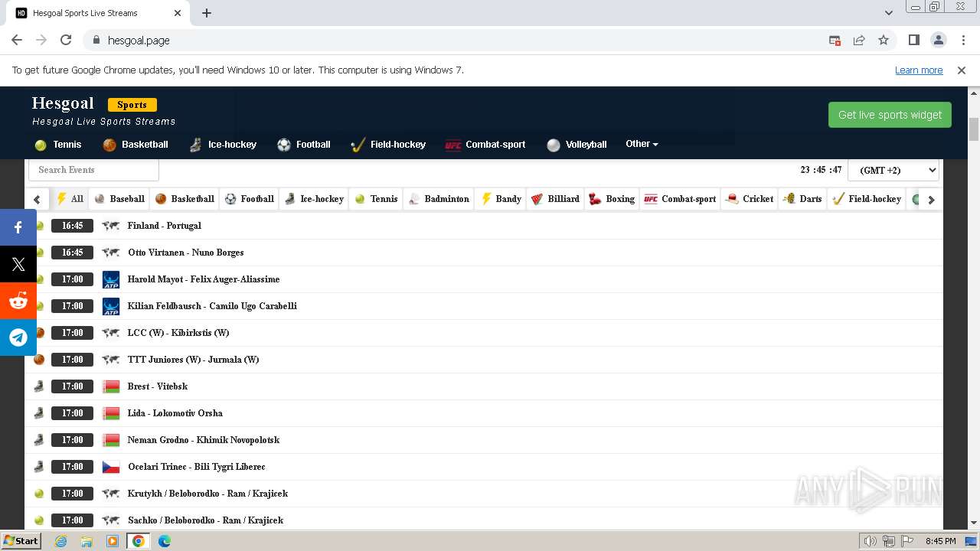Open the Chrome three-dot menu

962,40
